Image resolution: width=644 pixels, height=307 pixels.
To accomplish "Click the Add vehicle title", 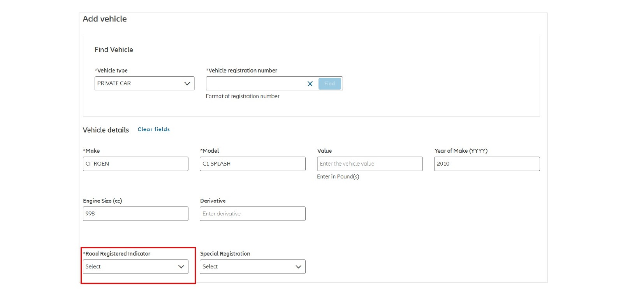I will pyautogui.click(x=105, y=19).
